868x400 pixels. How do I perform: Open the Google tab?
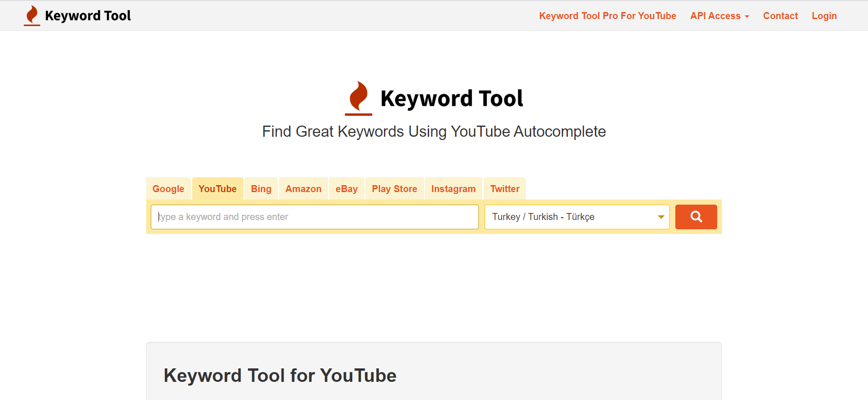(168, 189)
